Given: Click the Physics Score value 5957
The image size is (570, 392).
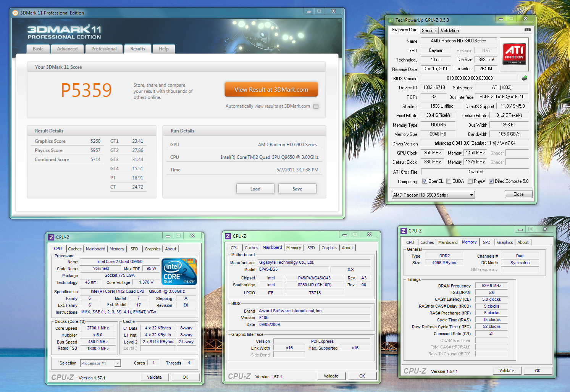Looking at the screenshot, I should coord(95,150).
